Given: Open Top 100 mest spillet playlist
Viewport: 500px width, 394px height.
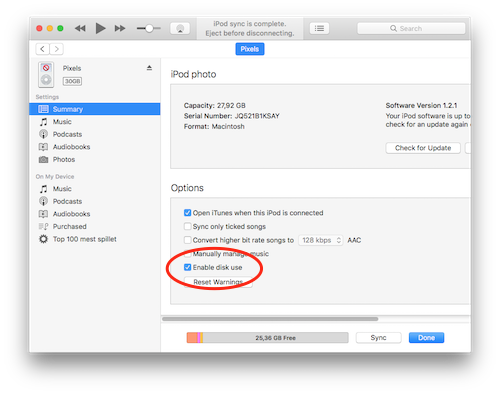Looking at the screenshot, I should click(x=95, y=239).
